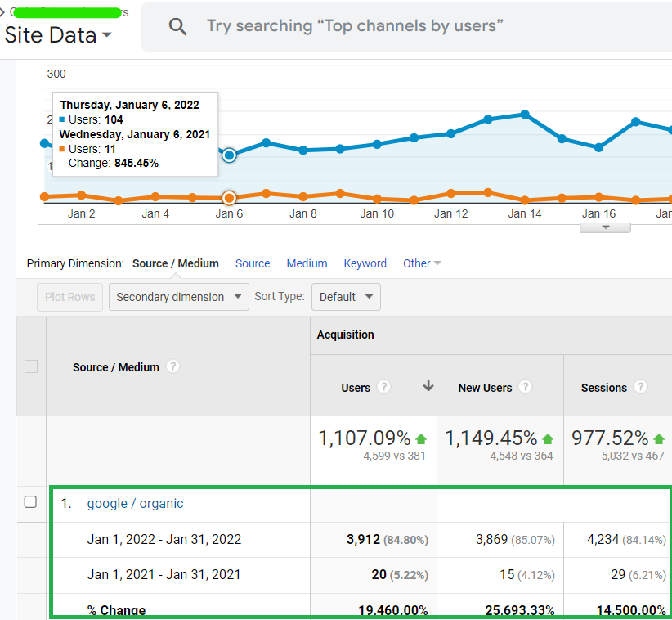This screenshot has height=620, width=672.
Task: Select Keyword as primary dimension
Action: (x=365, y=263)
